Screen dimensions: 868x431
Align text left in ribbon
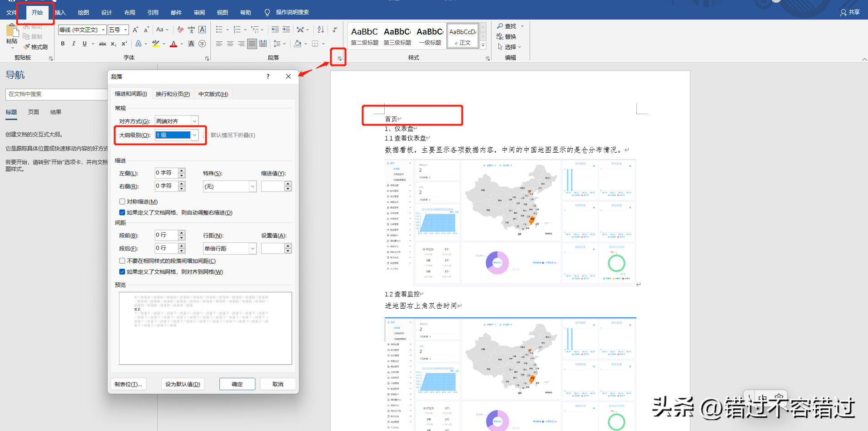pyautogui.click(x=219, y=44)
